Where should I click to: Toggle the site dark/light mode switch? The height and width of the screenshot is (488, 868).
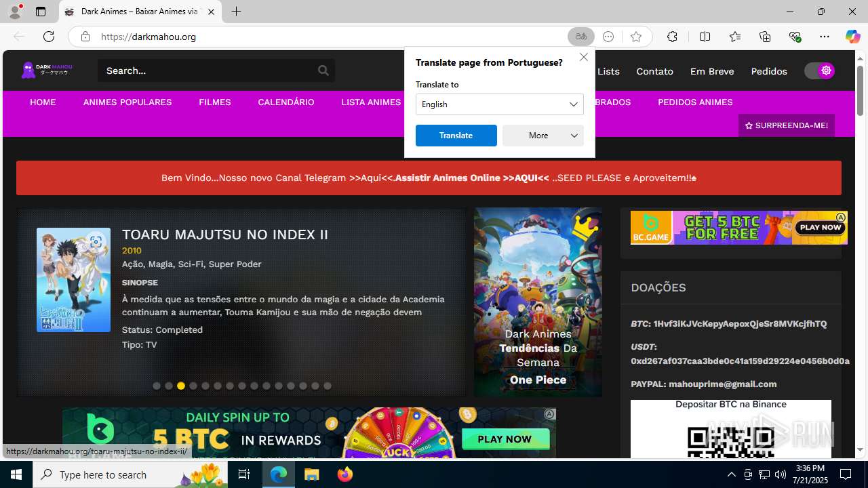[819, 70]
